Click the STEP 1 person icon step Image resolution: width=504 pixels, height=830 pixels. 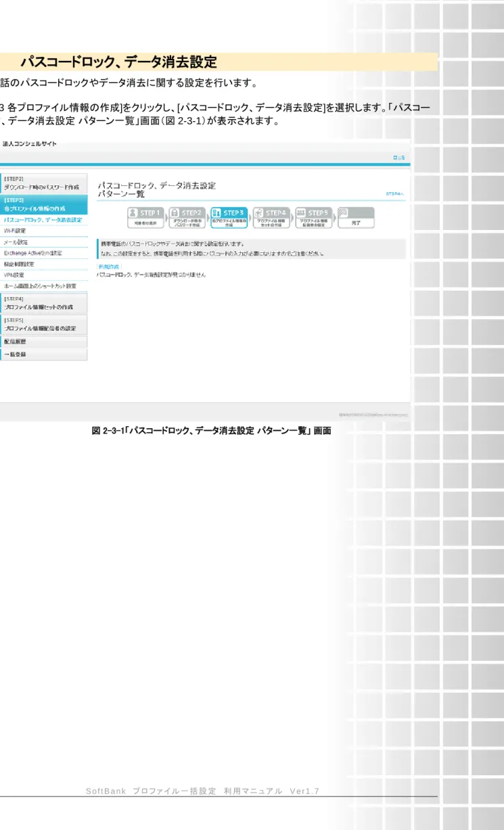[x=145, y=217]
